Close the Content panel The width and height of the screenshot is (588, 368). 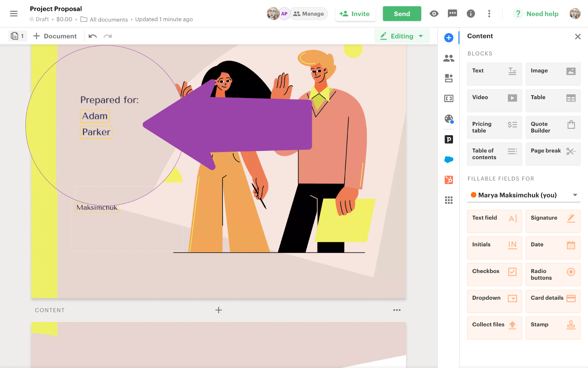click(578, 36)
